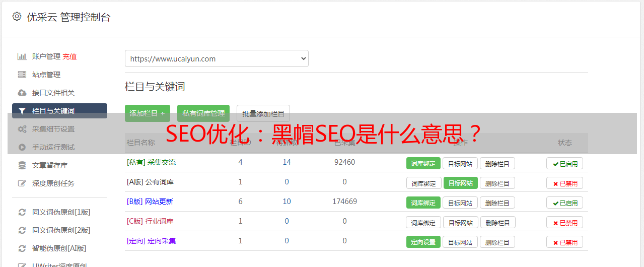Click 词库绑定 for 采集交流 row
Viewport: 644px width, 267px height.
coord(423,163)
